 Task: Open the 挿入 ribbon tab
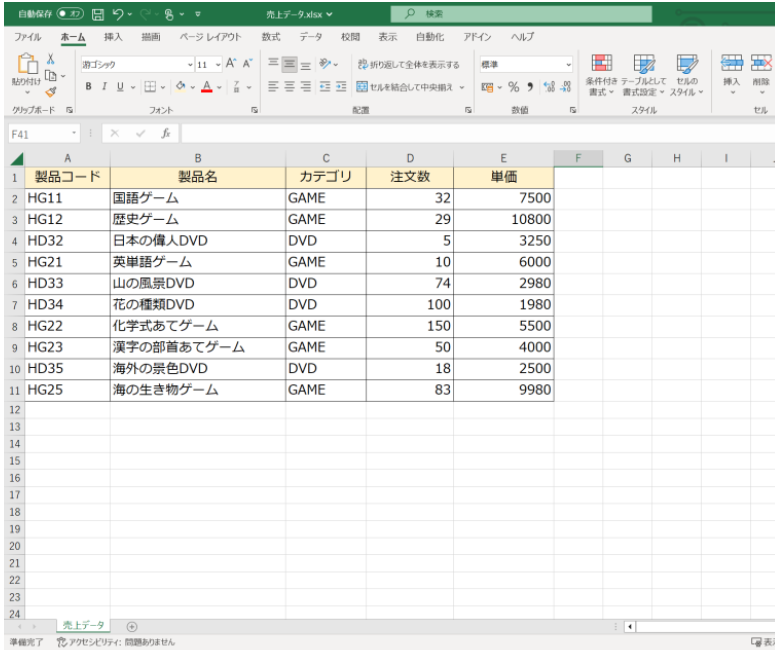tap(114, 37)
